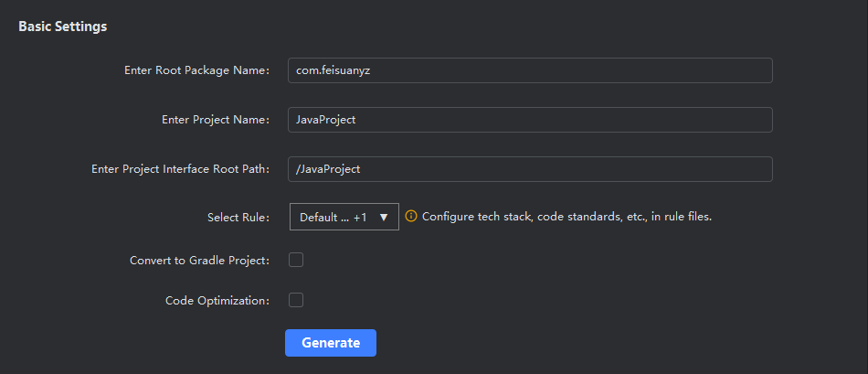Toggle the Code Optimization checkbox
The width and height of the screenshot is (868, 374).
tap(296, 300)
